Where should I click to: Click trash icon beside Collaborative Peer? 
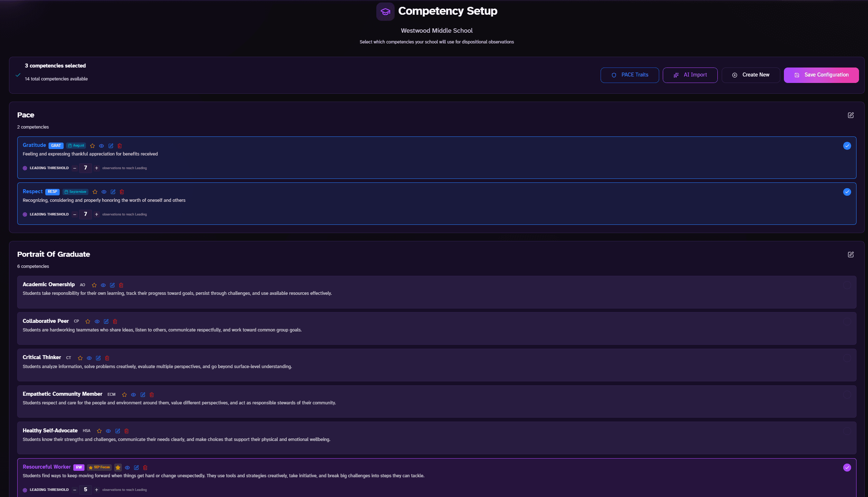click(x=115, y=321)
